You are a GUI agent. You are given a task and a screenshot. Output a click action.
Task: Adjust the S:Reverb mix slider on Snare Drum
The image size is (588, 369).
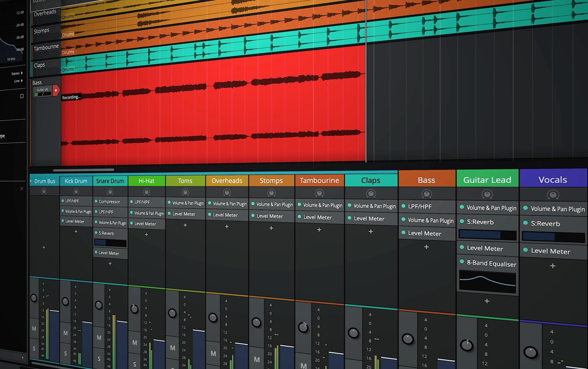[110, 243]
